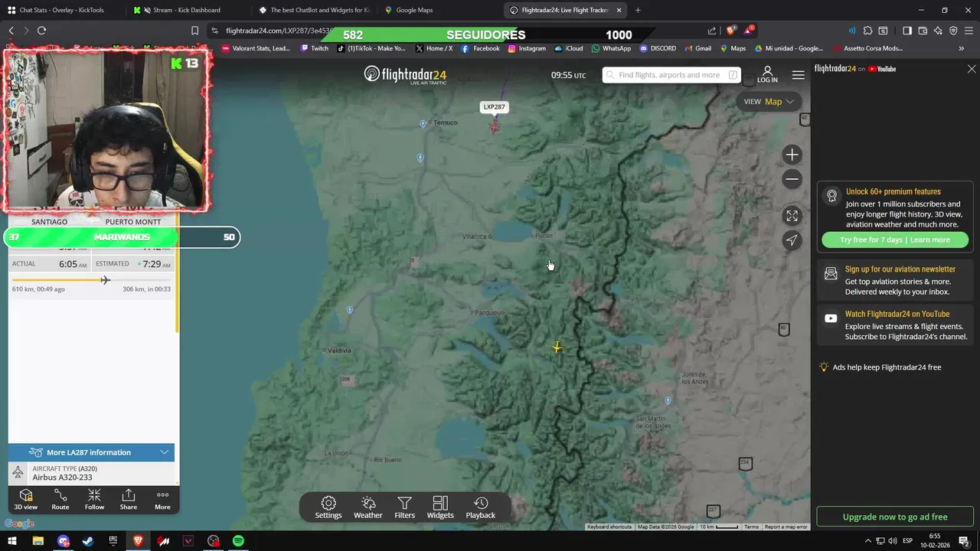Show the Route of the flight

pyautogui.click(x=60, y=500)
